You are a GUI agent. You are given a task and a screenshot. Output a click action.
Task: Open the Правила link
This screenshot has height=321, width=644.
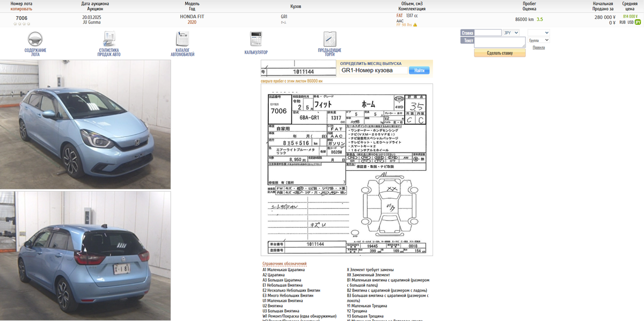tap(538, 48)
